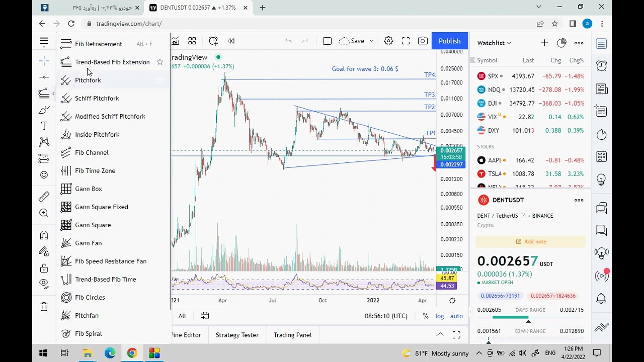Enter fullscreen mode from top toolbar

pyautogui.click(x=406, y=41)
